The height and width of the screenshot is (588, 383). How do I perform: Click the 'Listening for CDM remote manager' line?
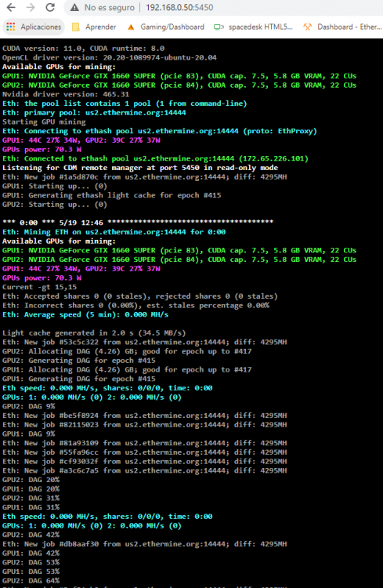(x=140, y=168)
